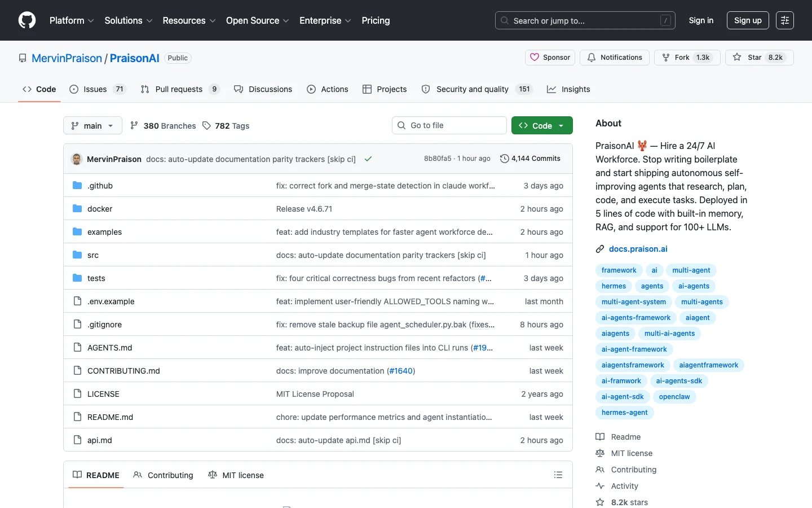The image size is (812, 508).
Task: Click the AGENTS.md file icon
Action: [x=77, y=348]
